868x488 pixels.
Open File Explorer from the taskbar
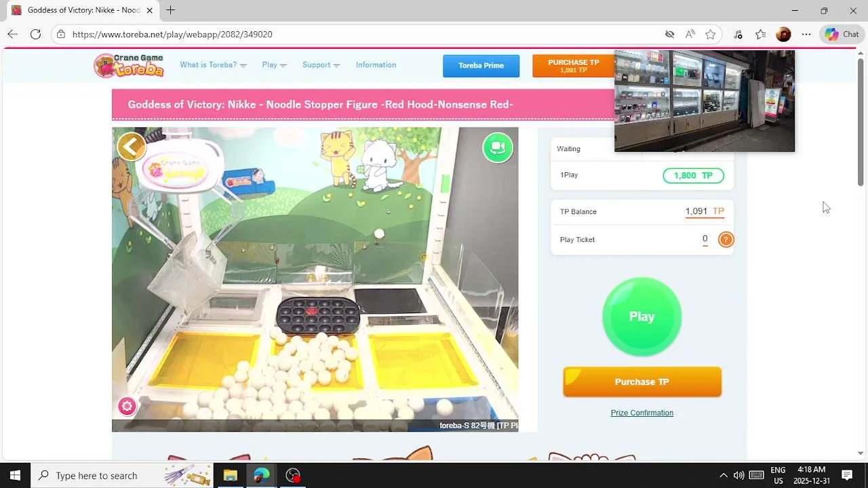(x=231, y=475)
